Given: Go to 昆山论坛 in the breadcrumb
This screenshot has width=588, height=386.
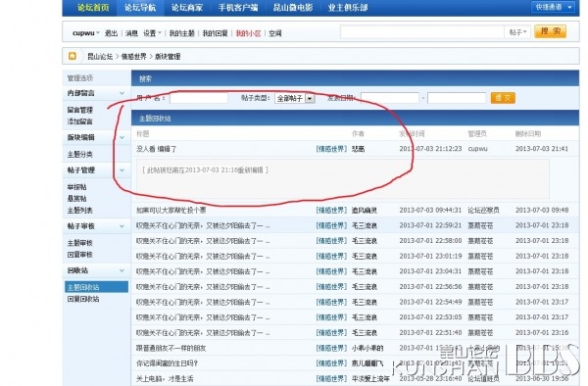Looking at the screenshot, I should click(100, 56).
